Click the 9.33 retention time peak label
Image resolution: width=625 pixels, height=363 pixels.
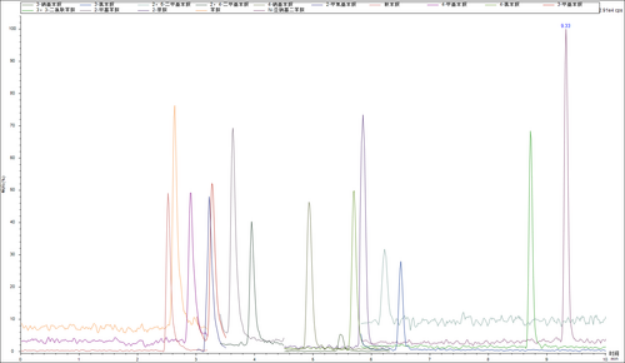565,26
